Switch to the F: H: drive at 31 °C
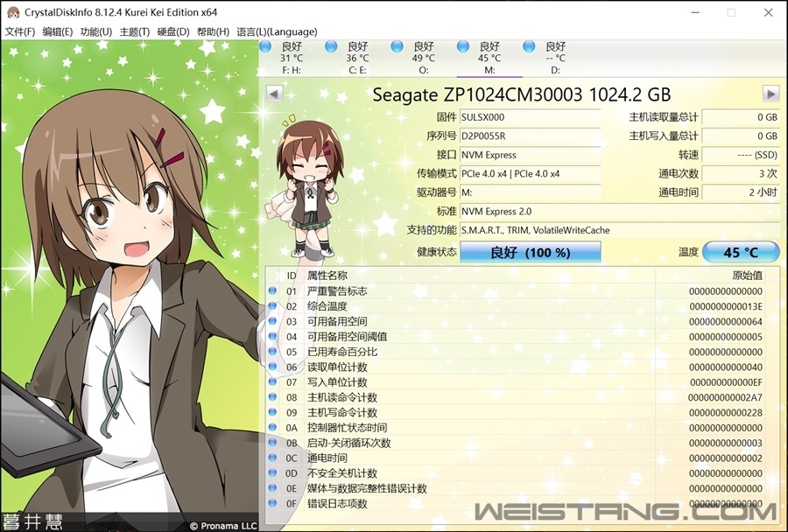Image resolution: width=788 pixels, height=532 pixels. point(292,58)
